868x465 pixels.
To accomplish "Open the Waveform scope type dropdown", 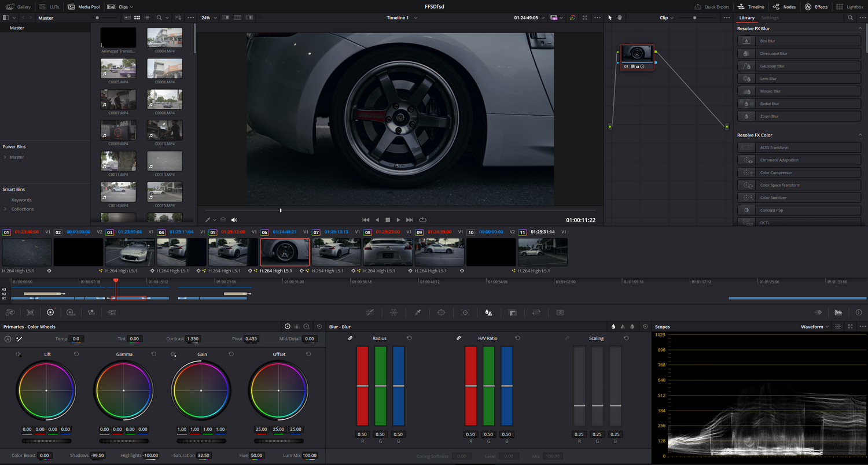I will 815,327.
